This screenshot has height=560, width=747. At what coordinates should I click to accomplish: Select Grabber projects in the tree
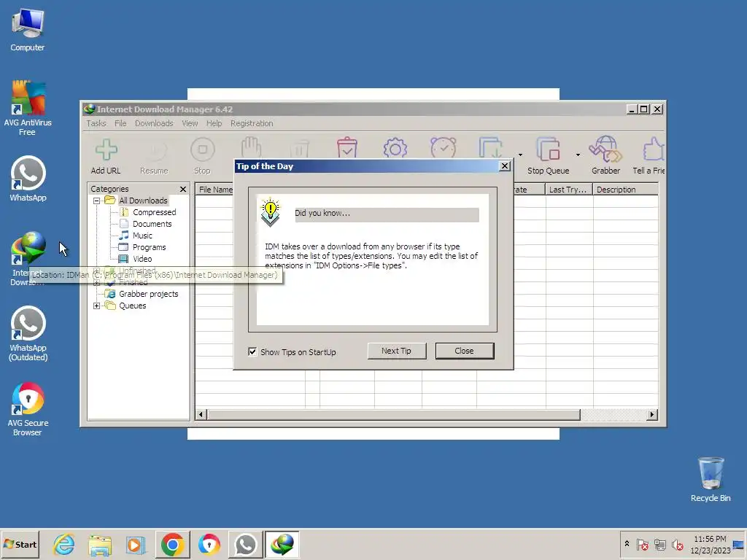[x=148, y=294]
